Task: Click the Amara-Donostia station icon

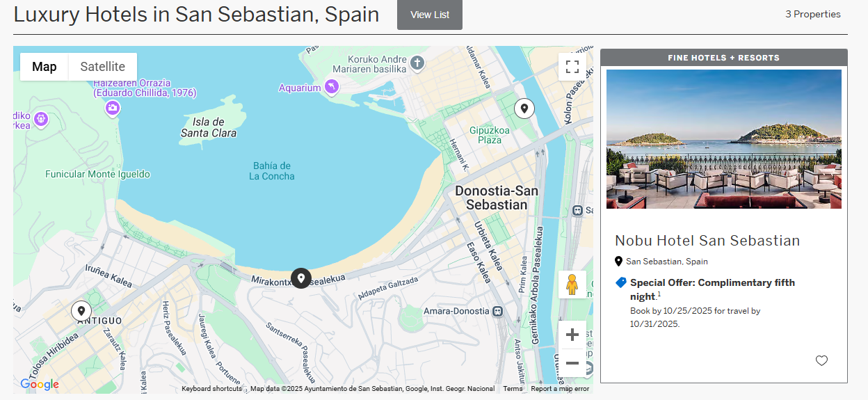Action: (x=497, y=311)
